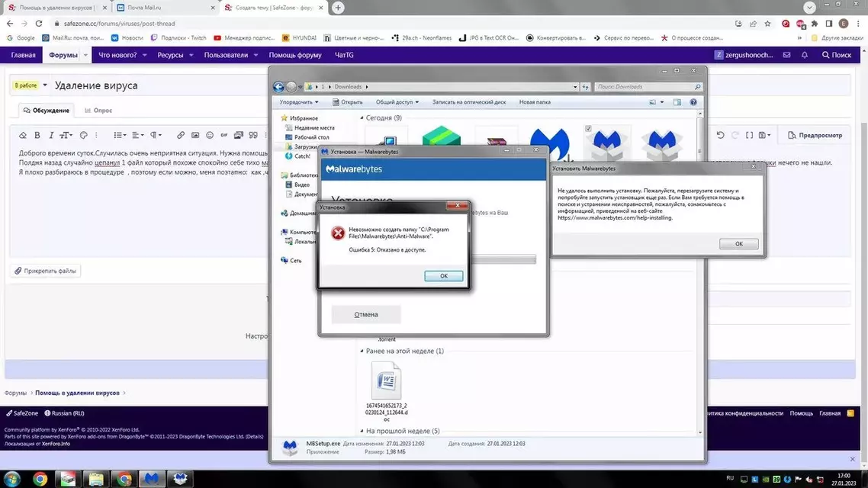Switch to the 'Почта Mail.ru' browser tab

(165, 8)
